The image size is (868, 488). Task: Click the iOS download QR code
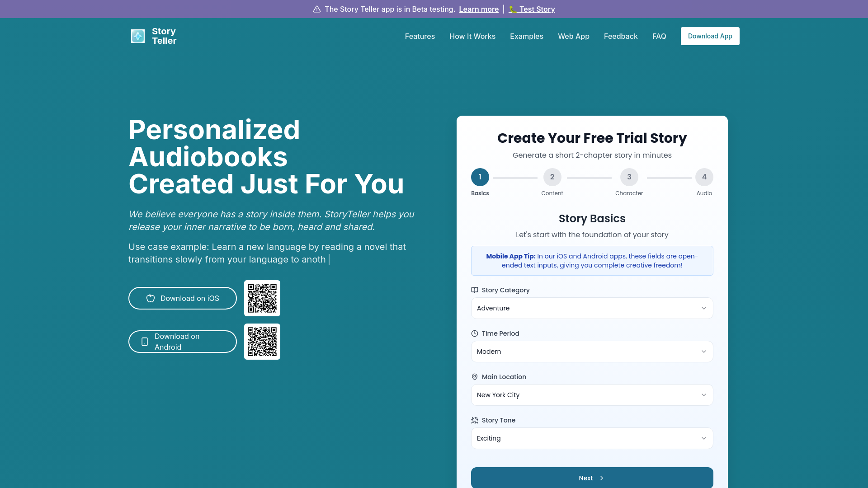click(262, 298)
